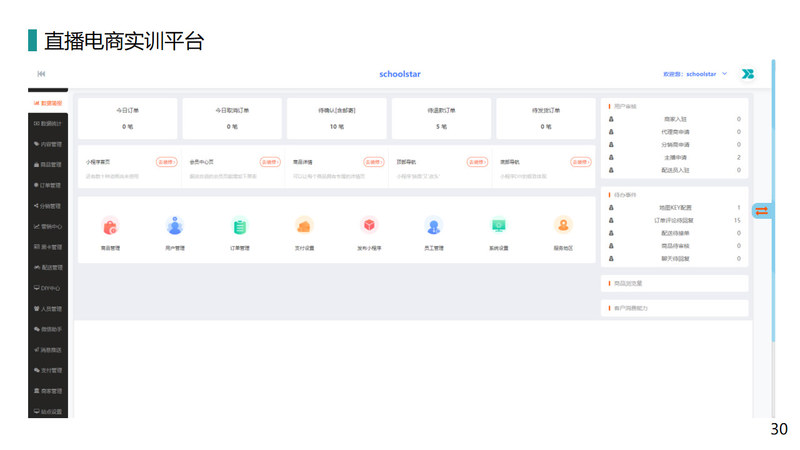
Task: Expand the schoolstar account dropdown arrow
Action: [x=724, y=74]
